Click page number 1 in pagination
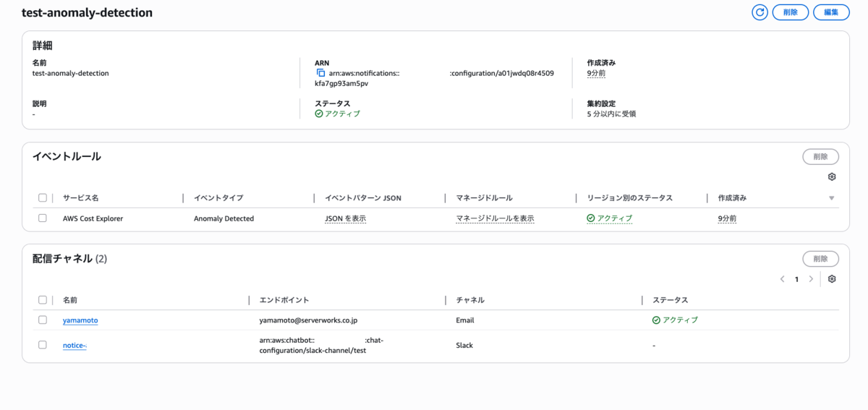 [796, 279]
